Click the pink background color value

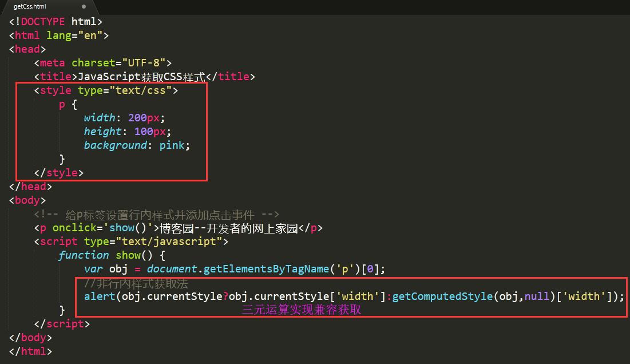coord(172,145)
